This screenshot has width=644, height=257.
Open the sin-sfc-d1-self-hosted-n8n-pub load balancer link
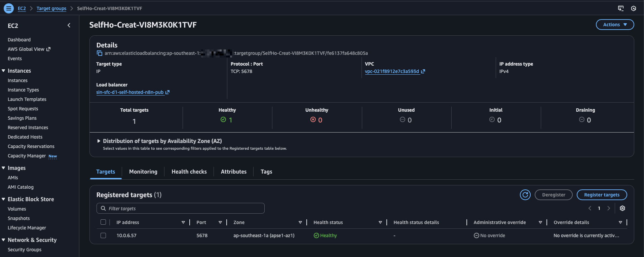(x=130, y=92)
